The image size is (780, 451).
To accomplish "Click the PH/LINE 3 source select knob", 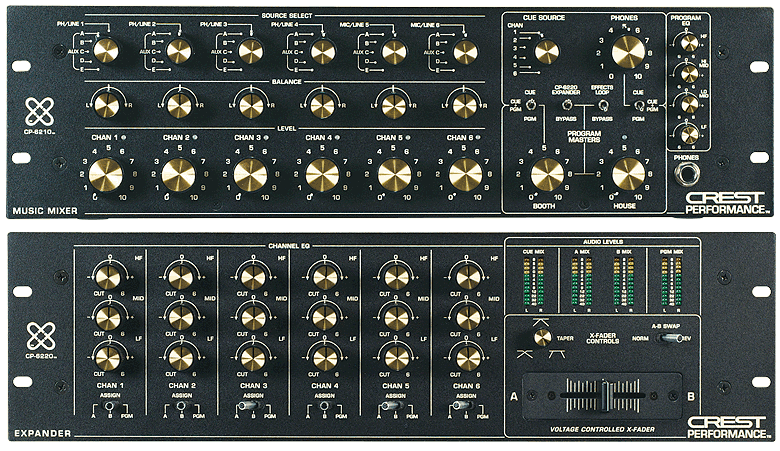I will [251, 51].
